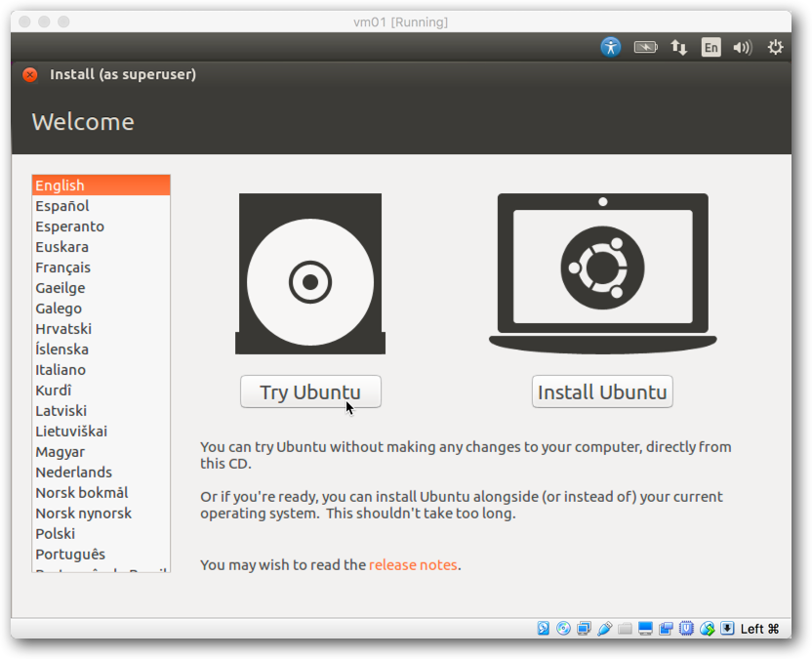Click the Install Ubuntu button
Image resolution: width=812 pixels, height=659 pixels.
tap(602, 391)
